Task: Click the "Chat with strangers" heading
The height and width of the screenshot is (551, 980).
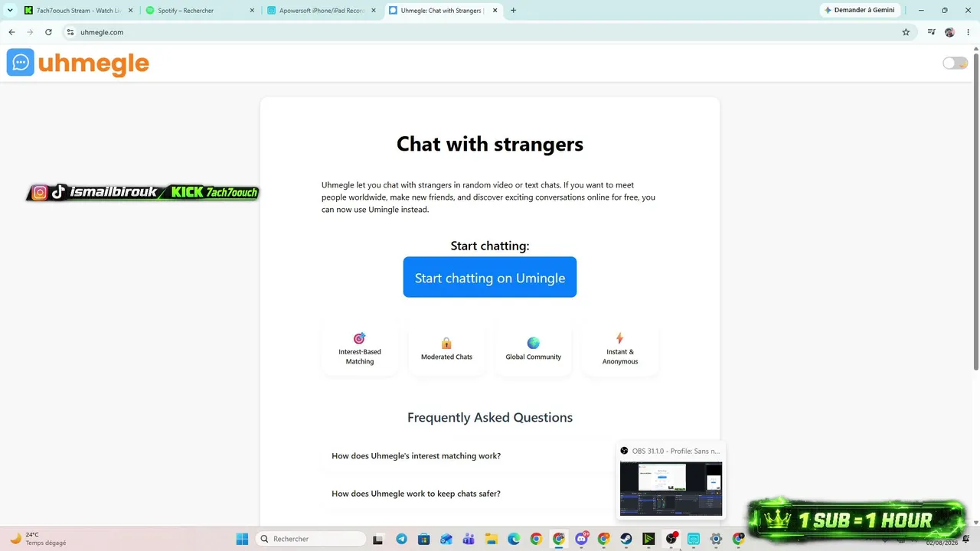Action: coord(490,144)
